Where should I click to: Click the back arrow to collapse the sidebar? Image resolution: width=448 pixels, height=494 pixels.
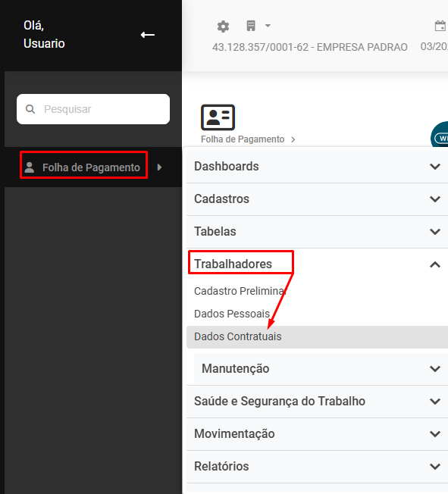(x=148, y=35)
